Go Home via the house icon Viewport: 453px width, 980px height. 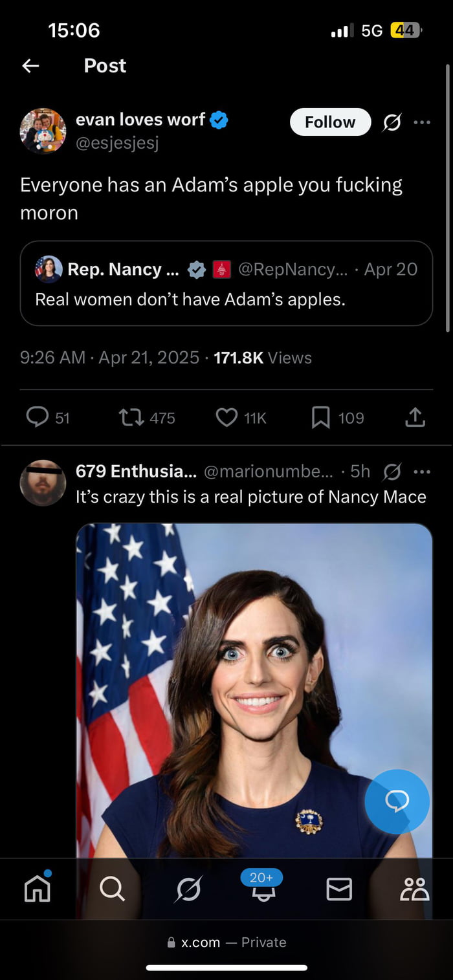(x=37, y=888)
